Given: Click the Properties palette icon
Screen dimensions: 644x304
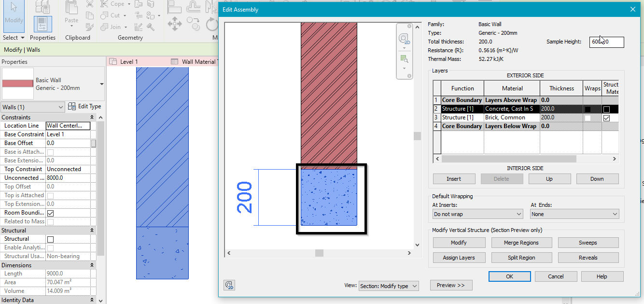Looking at the screenshot, I should (x=42, y=23).
